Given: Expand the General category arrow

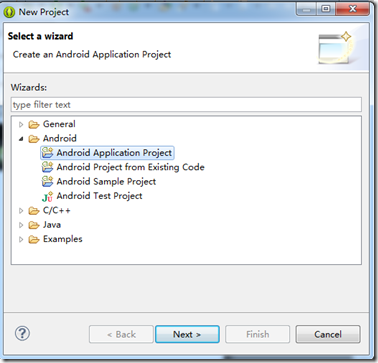Looking at the screenshot, I should [x=21, y=125].
